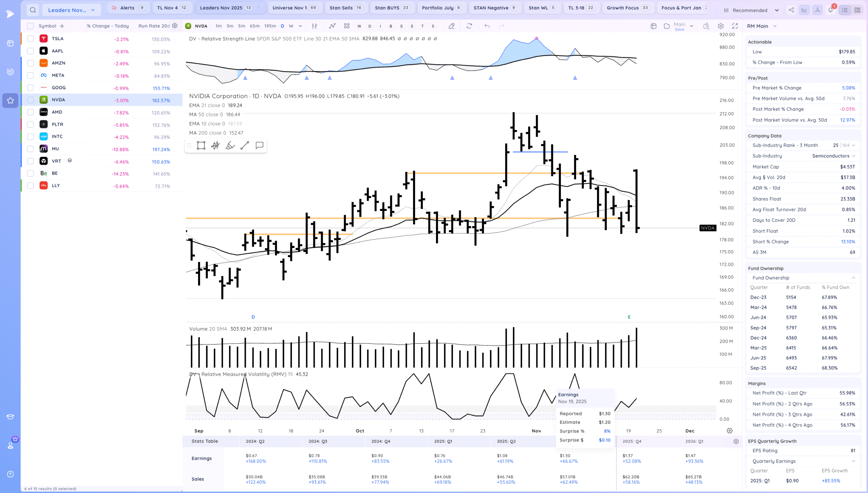Open chart settings gear in toolbar
The width and height of the screenshot is (868, 493).
721,26
